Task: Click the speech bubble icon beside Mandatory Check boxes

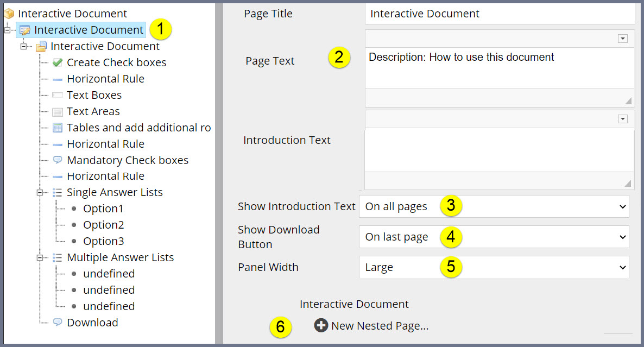Action: [x=57, y=160]
